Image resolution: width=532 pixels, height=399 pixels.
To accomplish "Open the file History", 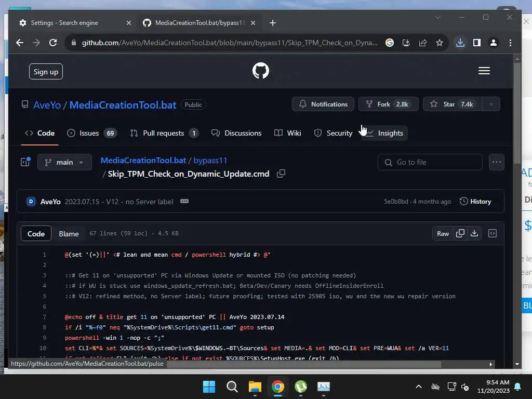I will click(x=475, y=201).
